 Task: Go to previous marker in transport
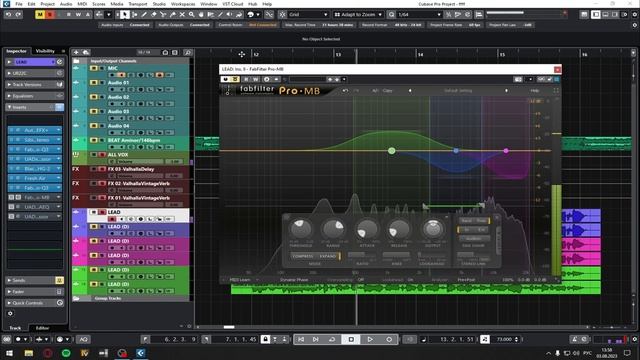point(301,339)
